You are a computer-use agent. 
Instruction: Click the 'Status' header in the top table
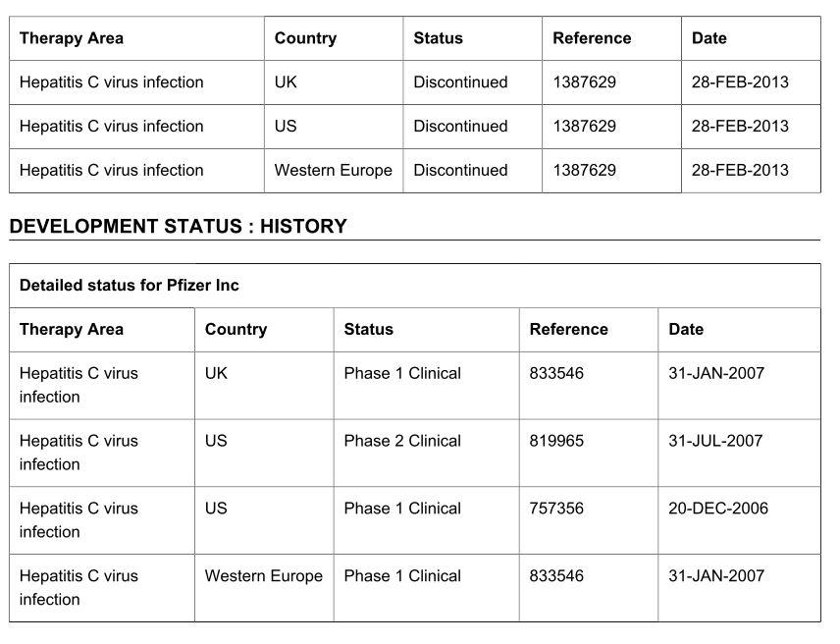438,38
